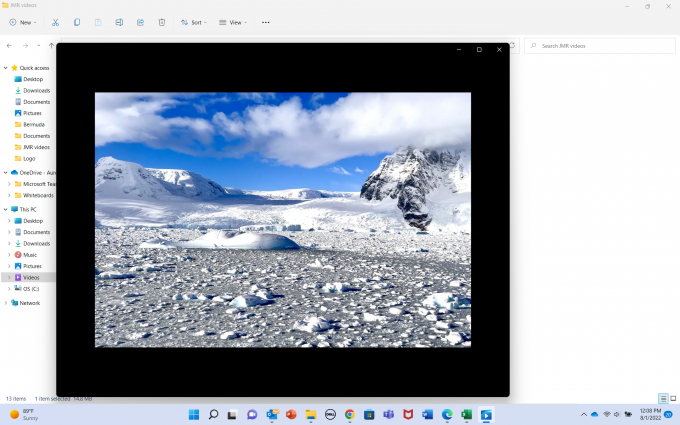Launch PowerPoint from the taskbar
The height and width of the screenshot is (425, 680).
(x=291, y=414)
